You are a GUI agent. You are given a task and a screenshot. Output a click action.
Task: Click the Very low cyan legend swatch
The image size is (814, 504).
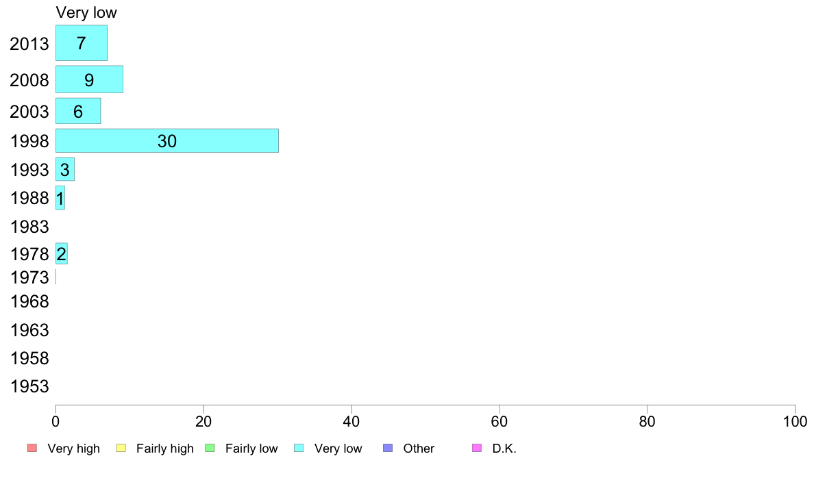point(299,448)
